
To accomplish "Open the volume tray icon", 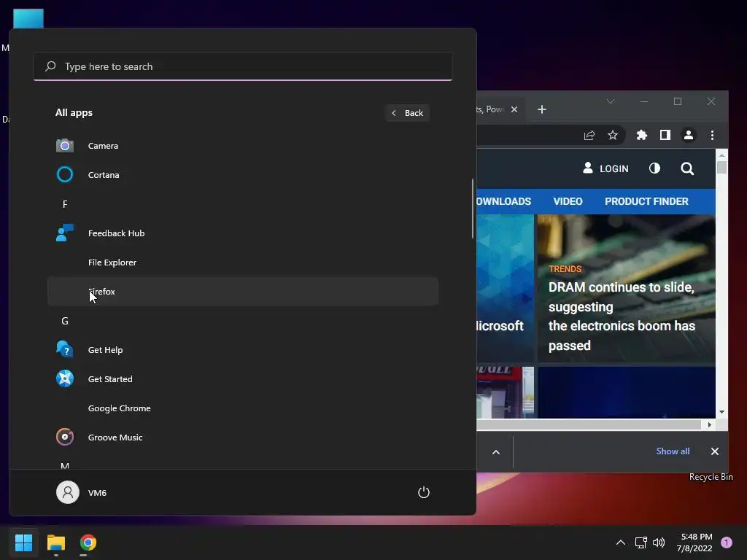I will pos(659,542).
